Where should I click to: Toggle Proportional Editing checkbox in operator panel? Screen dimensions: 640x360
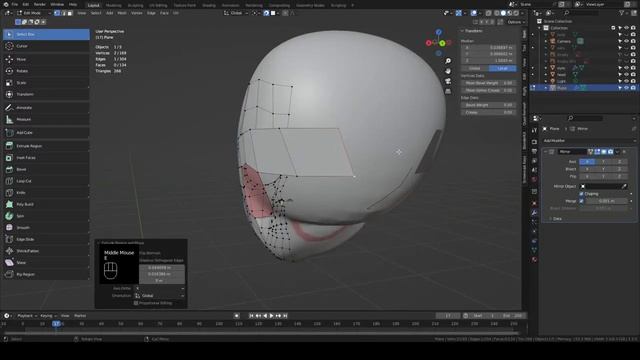[x=136, y=303]
